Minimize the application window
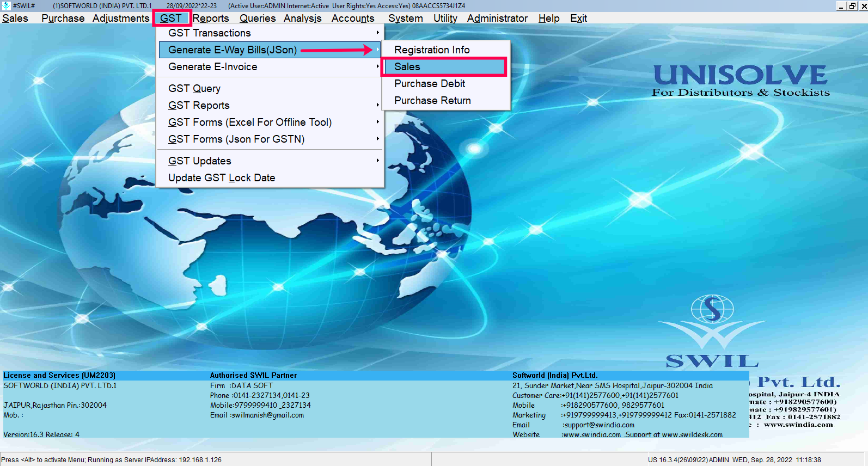868x466 pixels. [841, 5]
